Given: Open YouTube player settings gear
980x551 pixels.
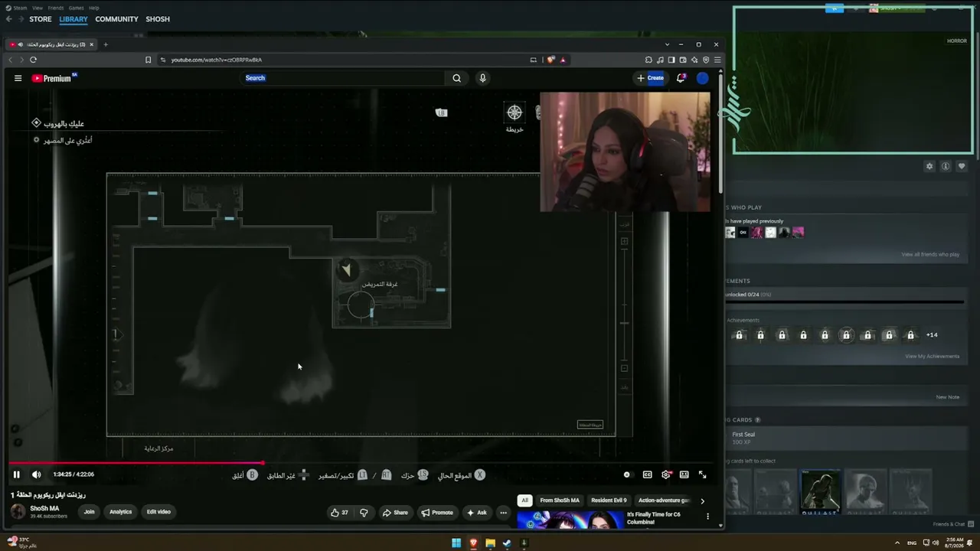Looking at the screenshot, I should pyautogui.click(x=666, y=474).
